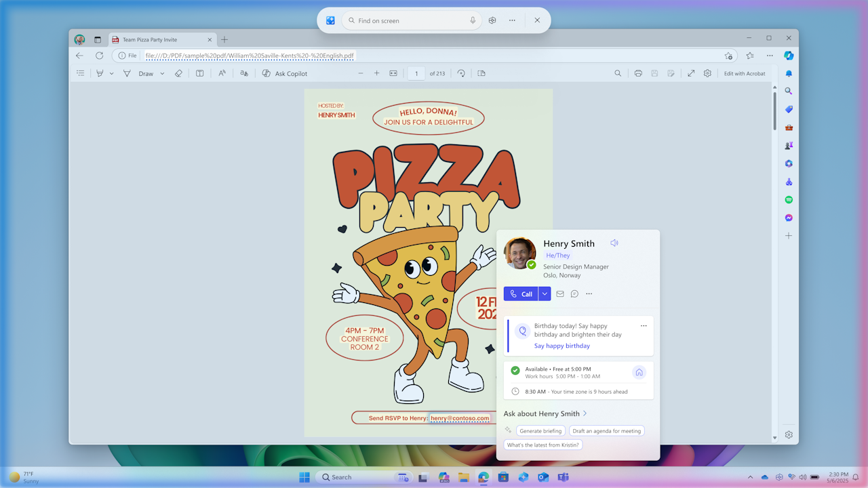868x488 pixels.
Task: Print the PDF document
Action: click(638, 73)
